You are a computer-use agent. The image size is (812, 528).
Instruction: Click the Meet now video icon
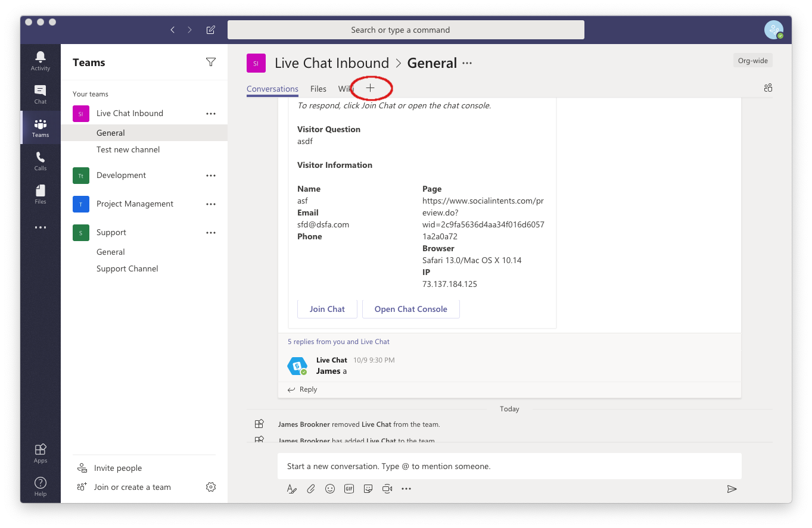(387, 489)
